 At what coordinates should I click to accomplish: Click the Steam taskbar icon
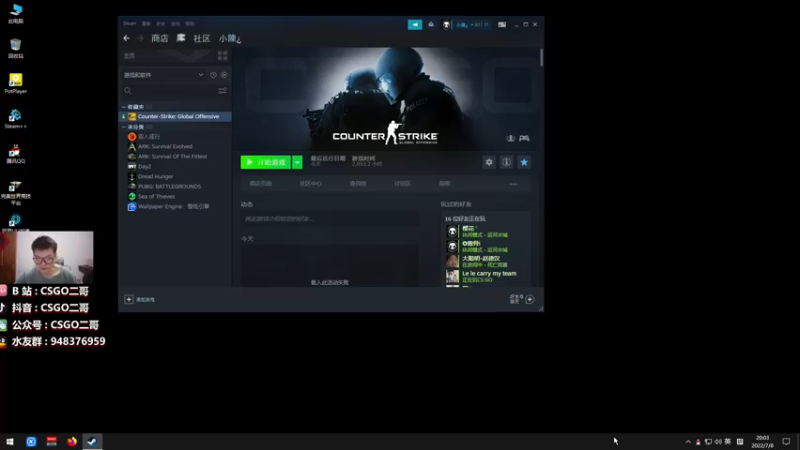tap(92, 442)
